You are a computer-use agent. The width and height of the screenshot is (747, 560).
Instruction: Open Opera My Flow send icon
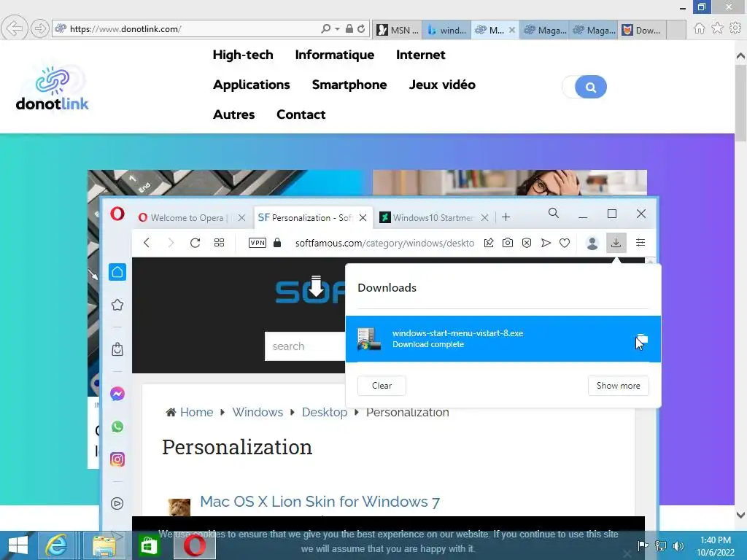click(x=546, y=243)
